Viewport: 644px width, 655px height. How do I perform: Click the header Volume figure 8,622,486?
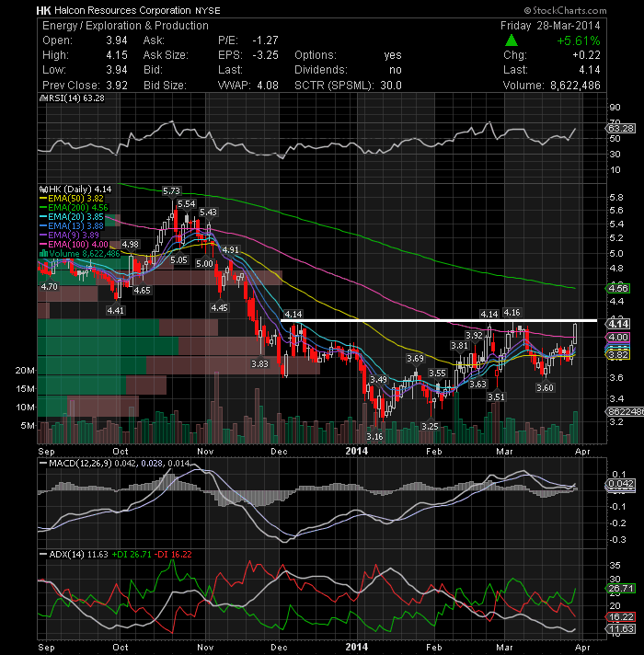[575, 86]
